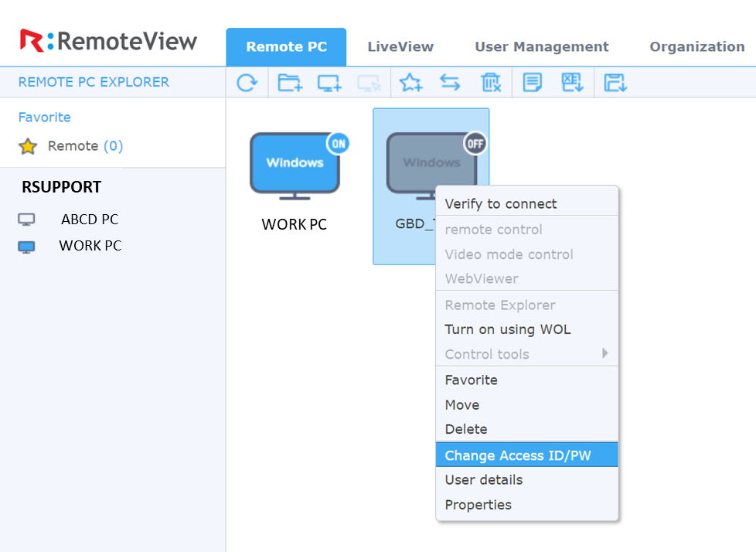Choose Video mode control menu entry
The width and height of the screenshot is (756, 552).
(x=526, y=254)
